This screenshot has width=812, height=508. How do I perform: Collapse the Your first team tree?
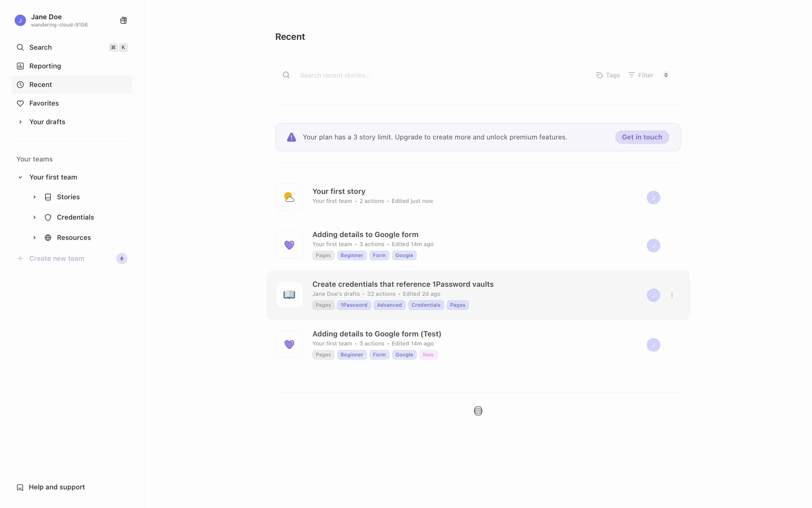tap(20, 177)
